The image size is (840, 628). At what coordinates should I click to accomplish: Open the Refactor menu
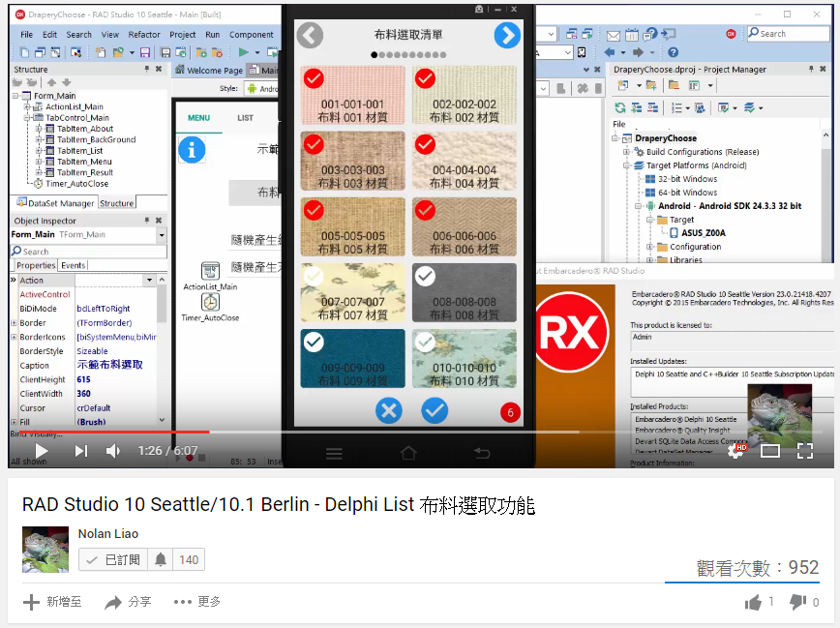point(144,35)
